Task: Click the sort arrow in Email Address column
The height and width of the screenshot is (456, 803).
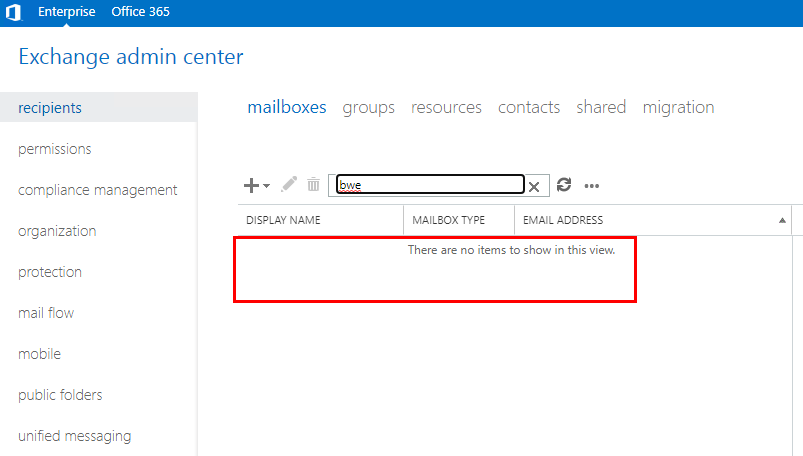Action: click(x=782, y=220)
